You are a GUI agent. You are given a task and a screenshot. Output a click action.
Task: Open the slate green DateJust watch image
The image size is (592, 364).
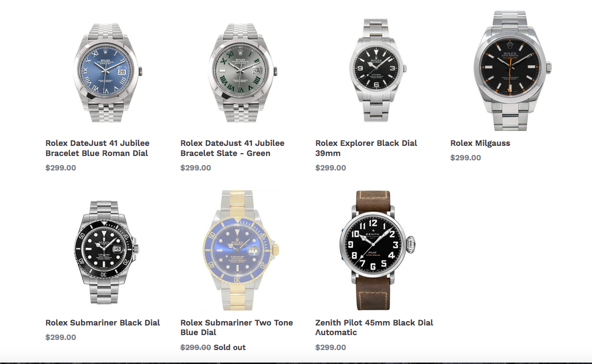(243, 70)
